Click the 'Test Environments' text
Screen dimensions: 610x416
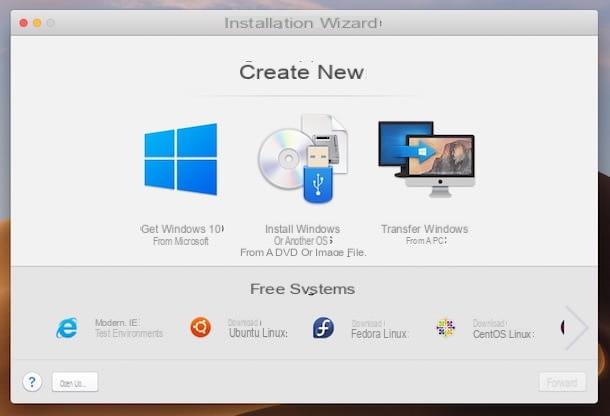pyautogui.click(x=129, y=333)
